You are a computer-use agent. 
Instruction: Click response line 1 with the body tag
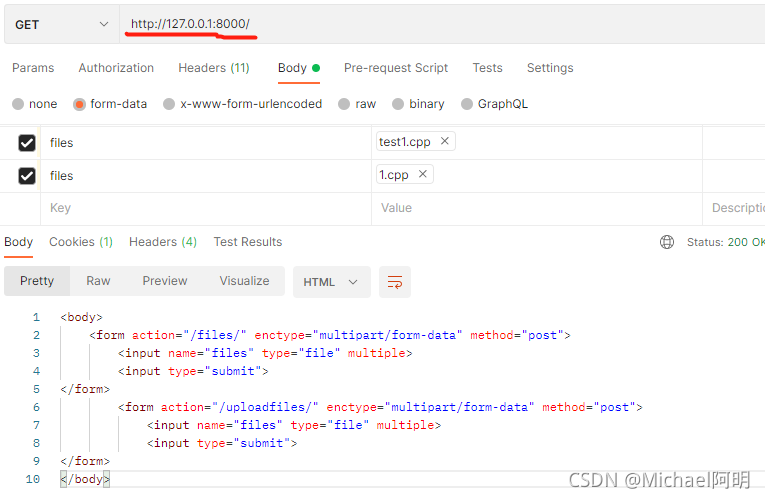click(x=81, y=317)
